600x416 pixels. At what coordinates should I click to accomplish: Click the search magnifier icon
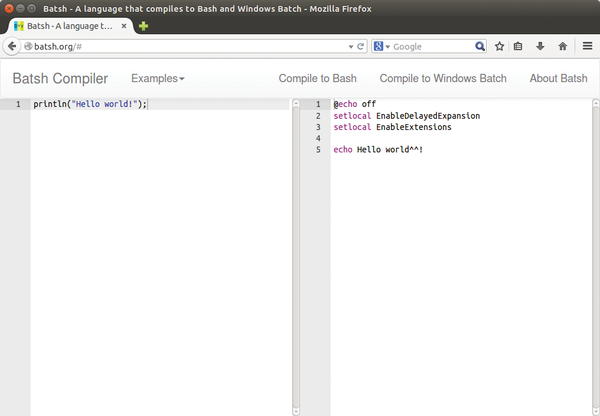coord(479,46)
